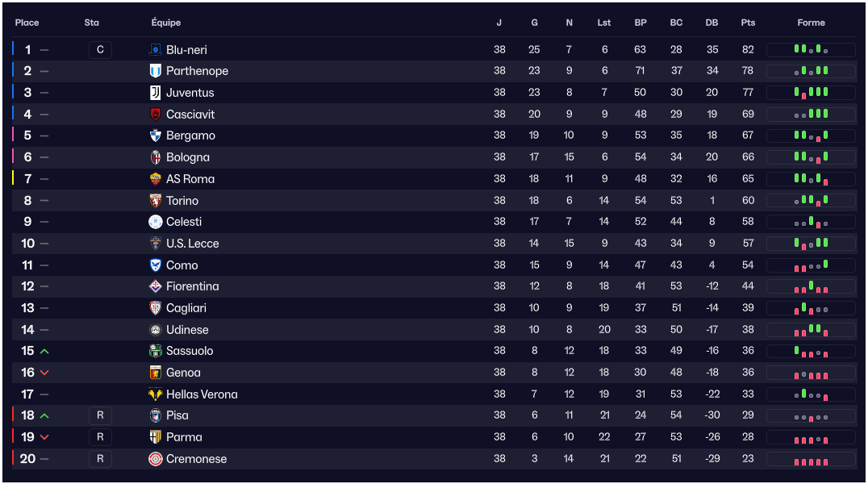
Task: Sort standings by DB column header
Action: tap(712, 23)
